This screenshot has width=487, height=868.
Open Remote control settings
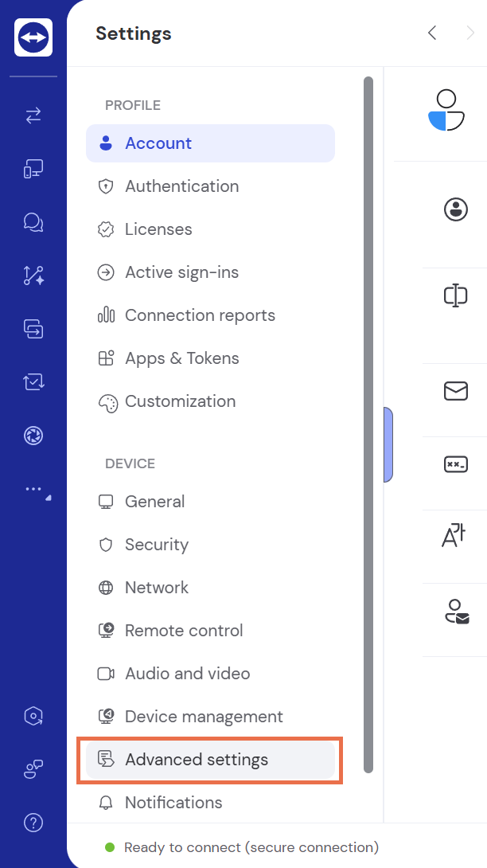[x=184, y=631]
